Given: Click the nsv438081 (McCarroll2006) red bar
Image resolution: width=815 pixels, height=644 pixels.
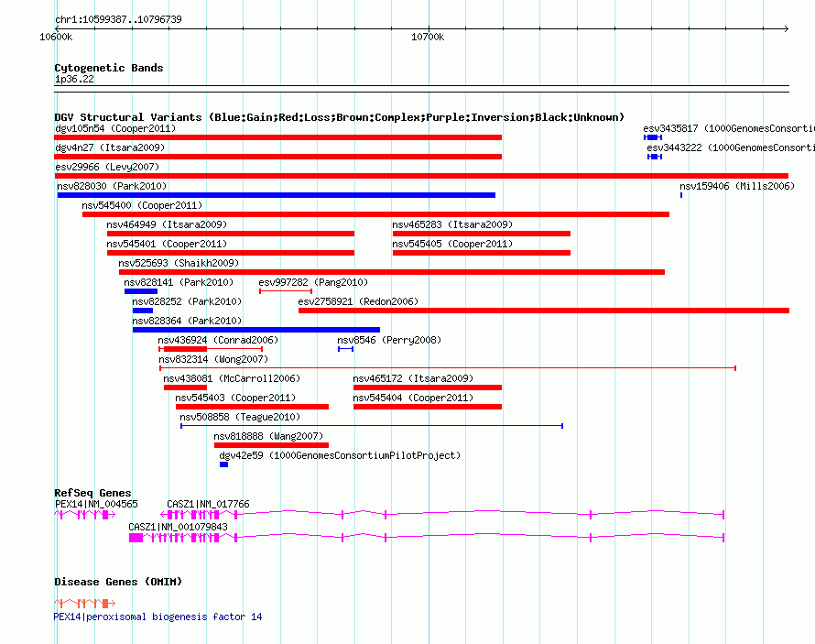Looking at the screenshot, I should (185, 387).
